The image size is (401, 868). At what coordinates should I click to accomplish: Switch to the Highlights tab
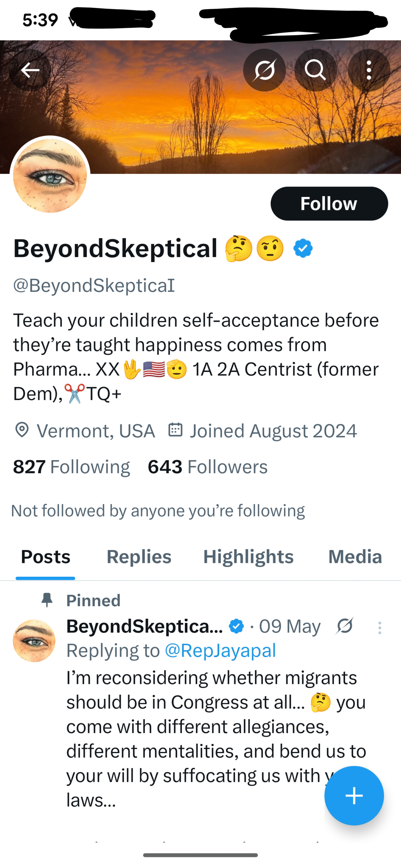click(x=248, y=557)
